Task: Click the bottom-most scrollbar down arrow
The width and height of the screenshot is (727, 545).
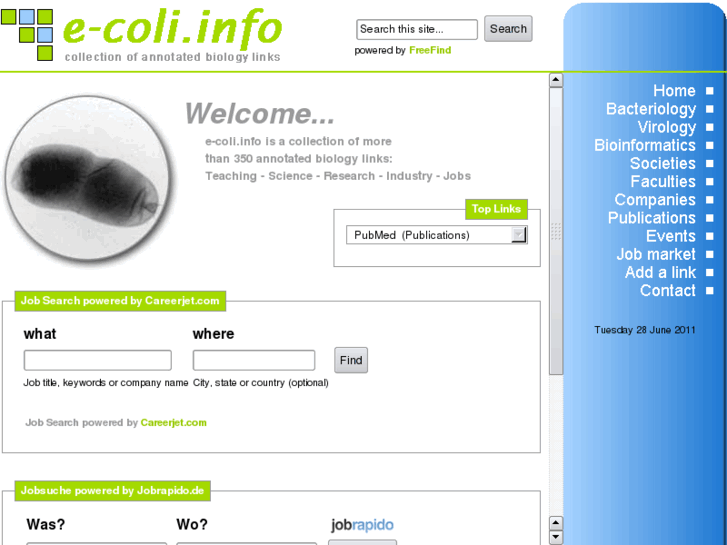Action: pos(556,538)
